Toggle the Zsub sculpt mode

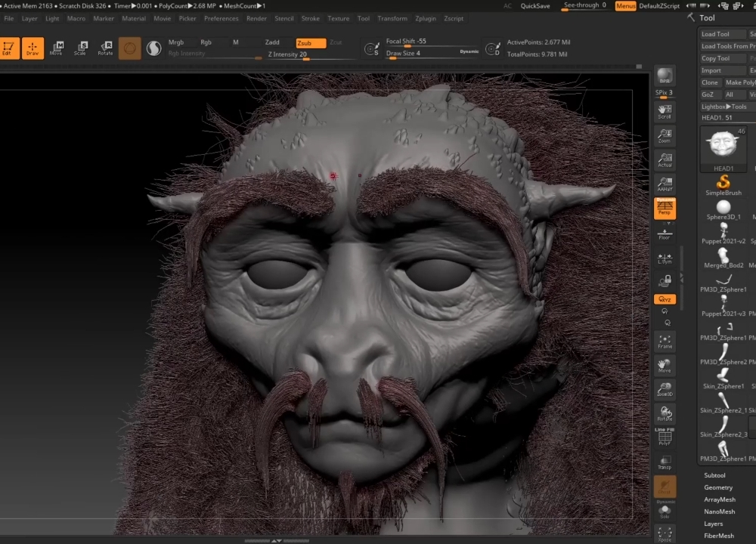(x=311, y=43)
